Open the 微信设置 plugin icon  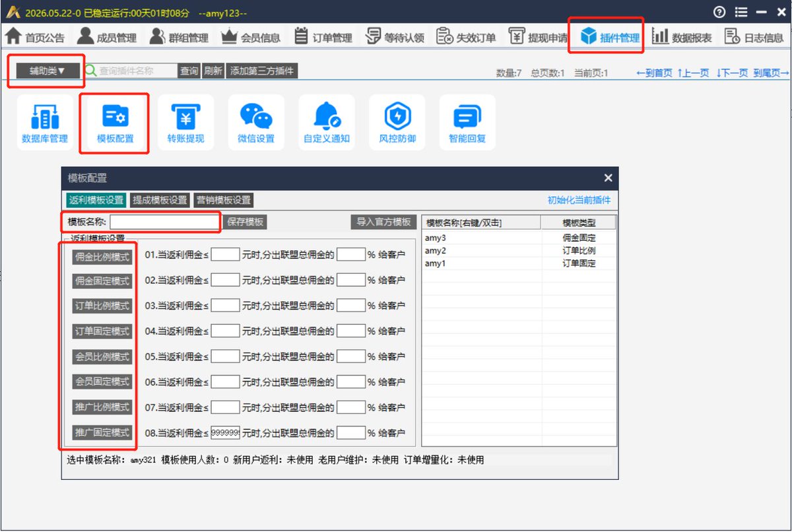click(256, 123)
